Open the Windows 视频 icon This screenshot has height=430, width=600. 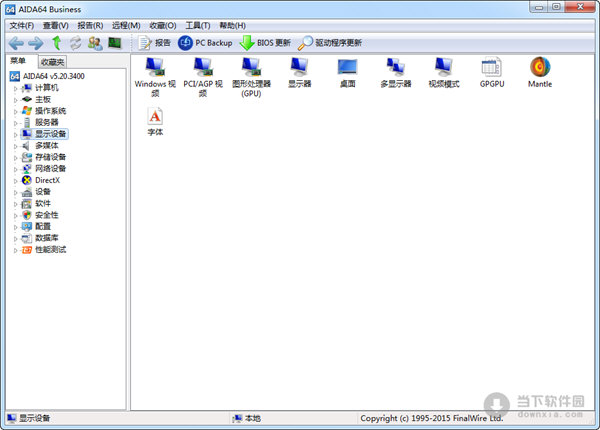click(155, 77)
